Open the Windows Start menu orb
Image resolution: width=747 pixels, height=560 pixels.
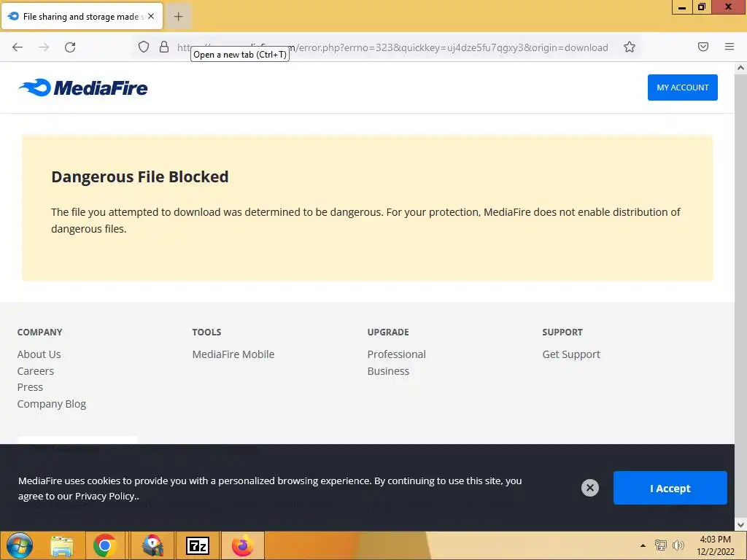(x=20, y=545)
